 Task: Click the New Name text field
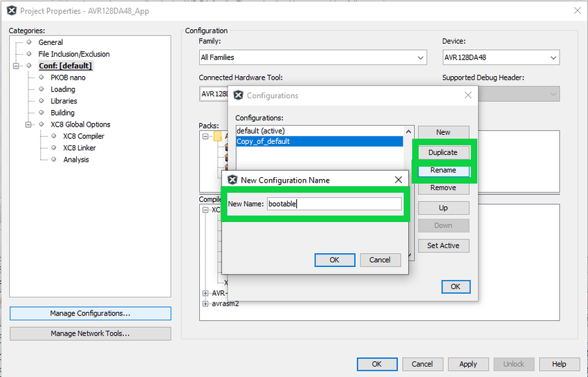[x=334, y=203]
